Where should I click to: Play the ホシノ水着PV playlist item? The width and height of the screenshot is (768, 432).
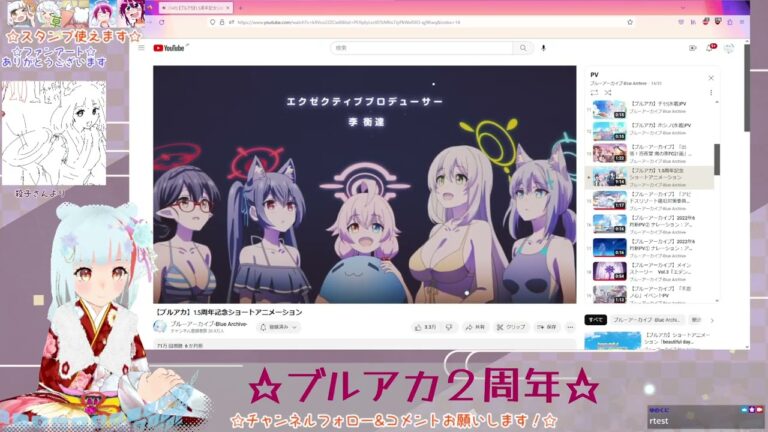click(651, 131)
